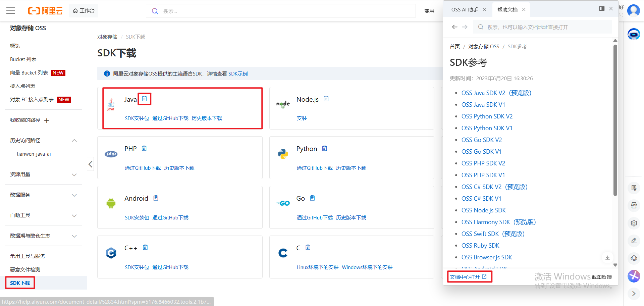Viewport: 644px width, 306px height.
Task: Open the SDK示例 link in banner
Action: pos(238,73)
